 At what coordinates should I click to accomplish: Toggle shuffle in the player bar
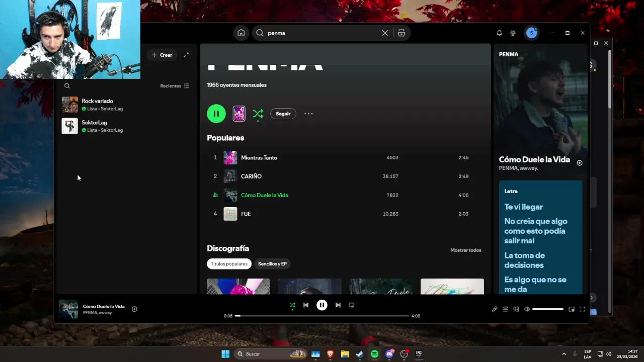pos(292,305)
